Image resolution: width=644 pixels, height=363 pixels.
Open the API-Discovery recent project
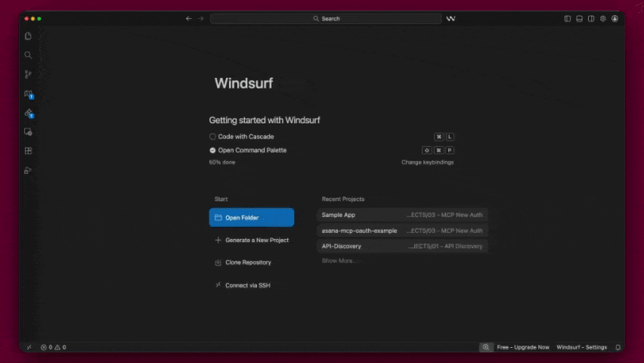[402, 247]
